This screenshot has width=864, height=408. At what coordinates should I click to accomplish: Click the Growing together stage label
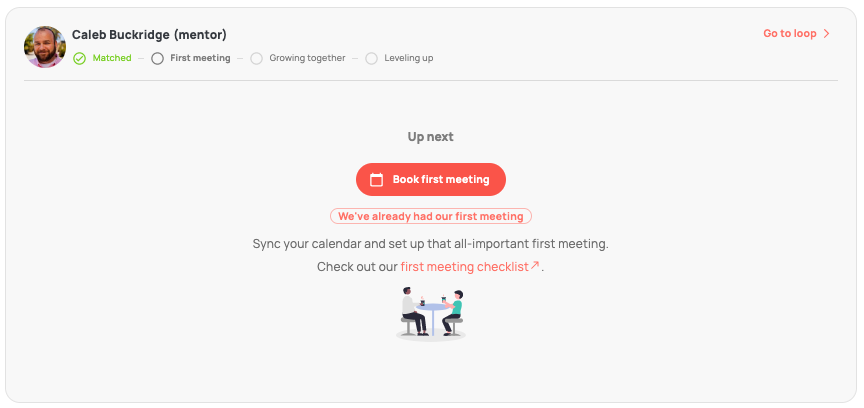click(307, 58)
